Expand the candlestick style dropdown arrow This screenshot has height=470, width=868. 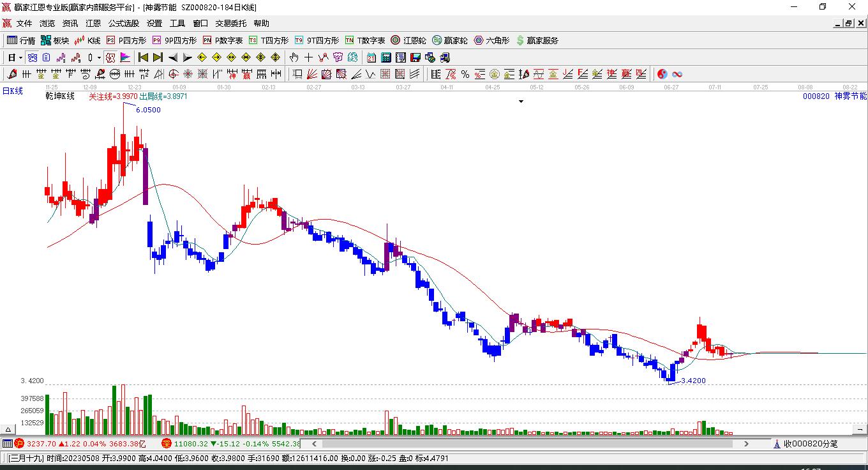click(x=99, y=57)
